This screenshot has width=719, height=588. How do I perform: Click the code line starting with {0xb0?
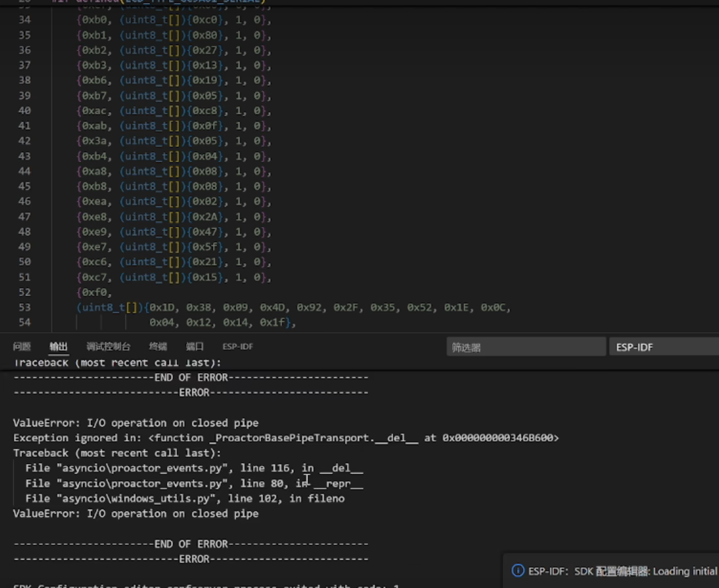tap(174, 20)
